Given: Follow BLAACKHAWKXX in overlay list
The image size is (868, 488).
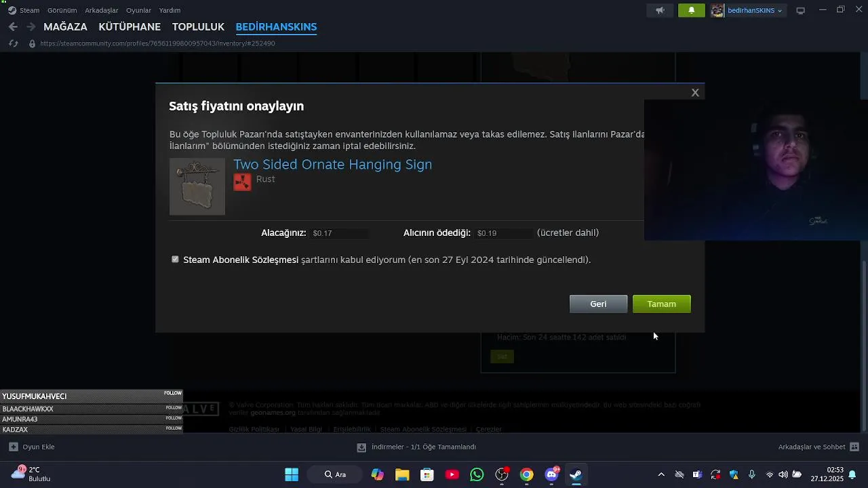Looking at the screenshot, I should [174, 408].
